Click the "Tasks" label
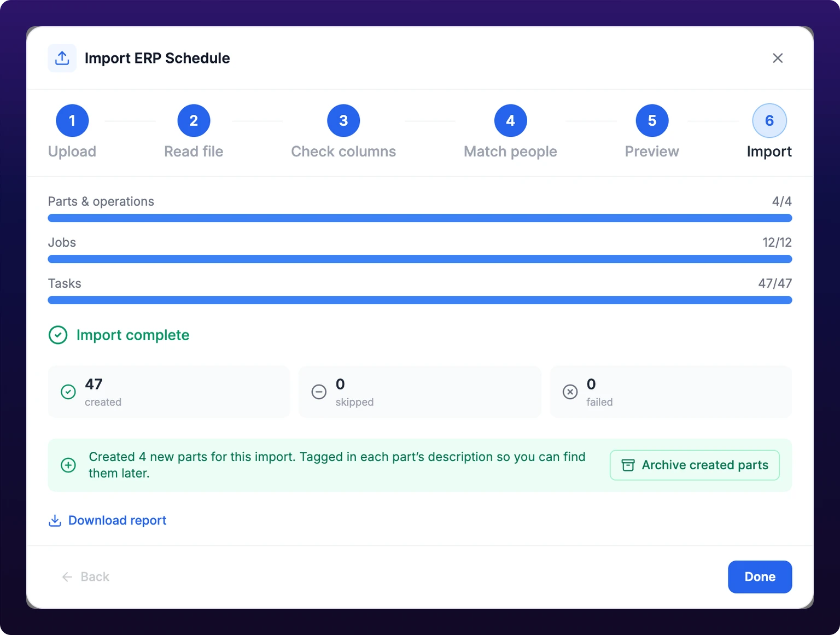Image resolution: width=840 pixels, height=635 pixels. coord(65,283)
